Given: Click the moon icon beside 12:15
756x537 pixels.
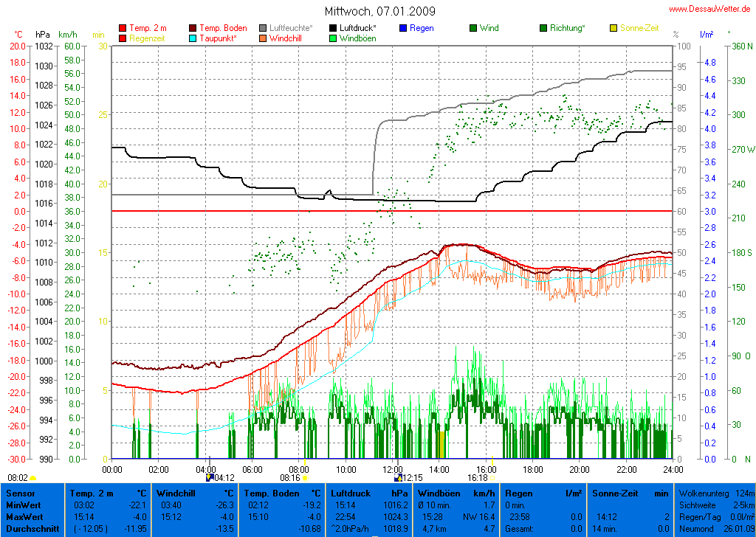Looking at the screenshot, I should (x=398, y=477).
